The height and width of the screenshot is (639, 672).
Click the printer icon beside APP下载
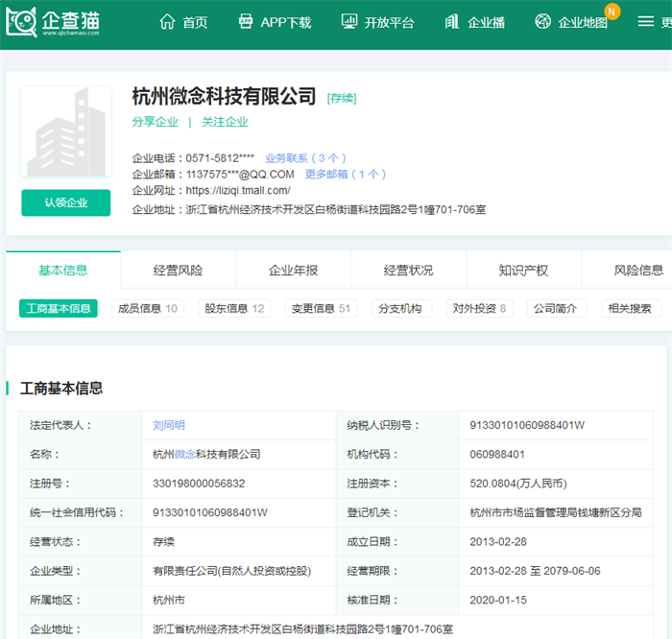point(246,21)
